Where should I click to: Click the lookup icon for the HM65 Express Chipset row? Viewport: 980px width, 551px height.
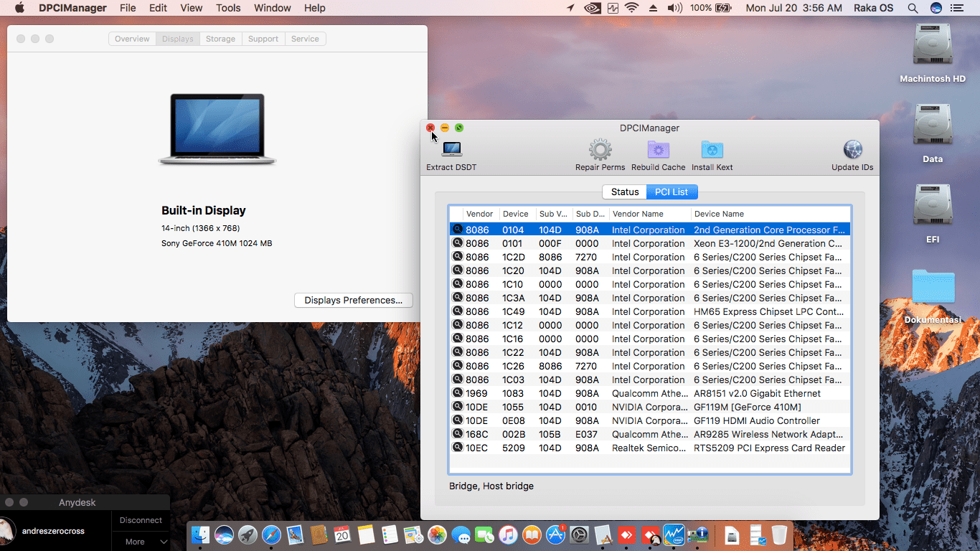[x=458, y=311]
